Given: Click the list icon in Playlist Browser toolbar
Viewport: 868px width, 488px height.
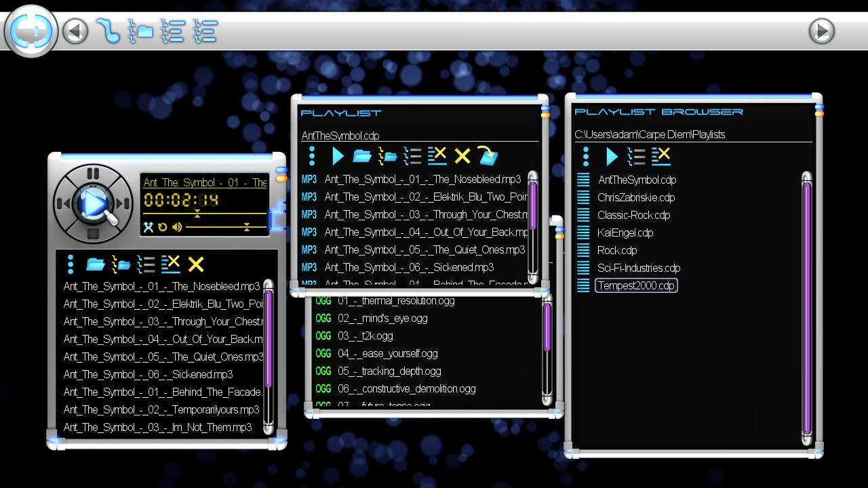Looking at the screenshot, I should 636,157.
